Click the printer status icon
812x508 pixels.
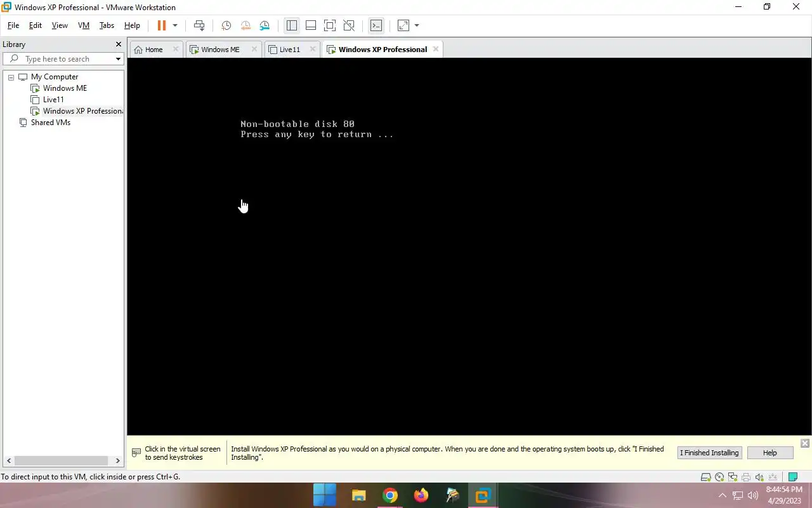[745, 477]
